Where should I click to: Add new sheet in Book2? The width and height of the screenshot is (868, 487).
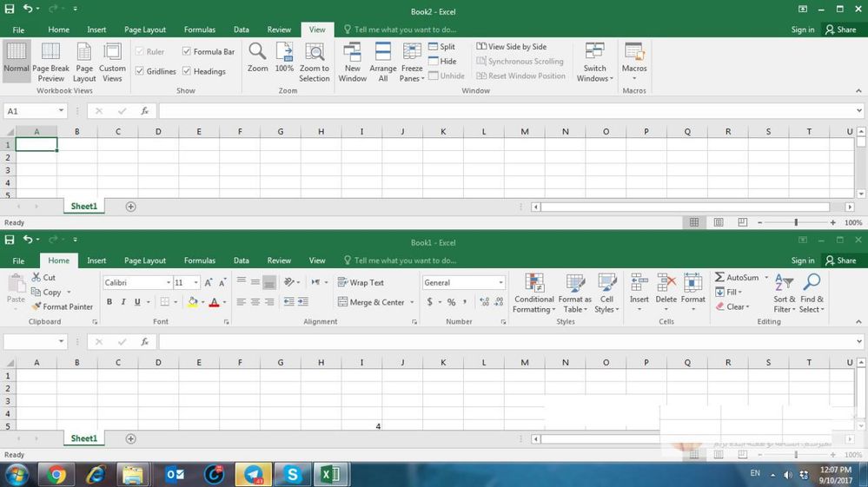click(x=130, y=207)
